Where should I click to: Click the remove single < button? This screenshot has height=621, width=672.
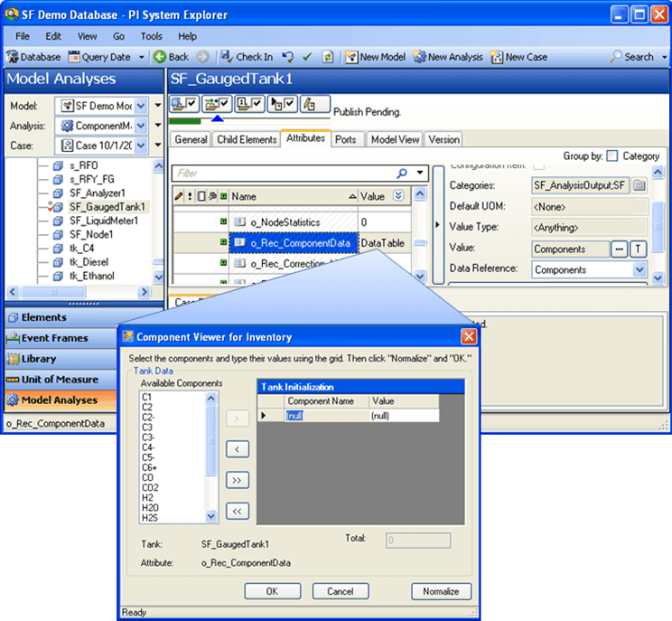pyautogui.click(x=238, y=449)
